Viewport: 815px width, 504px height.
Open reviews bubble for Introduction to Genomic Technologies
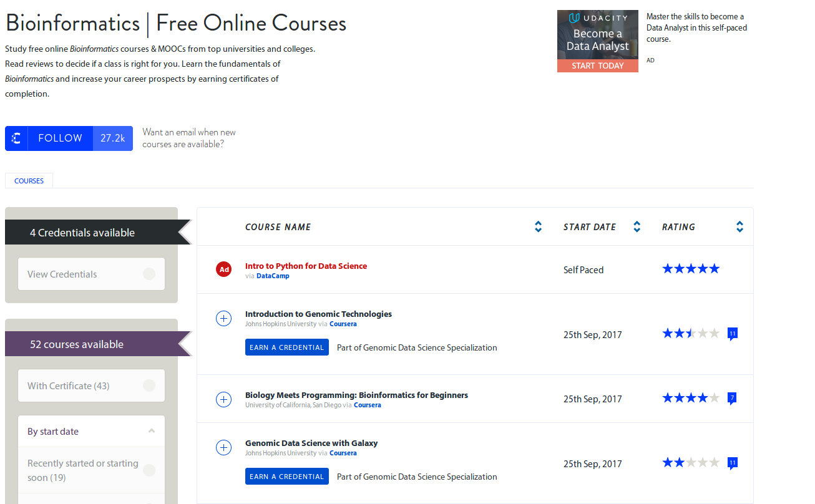pos(733,334)
